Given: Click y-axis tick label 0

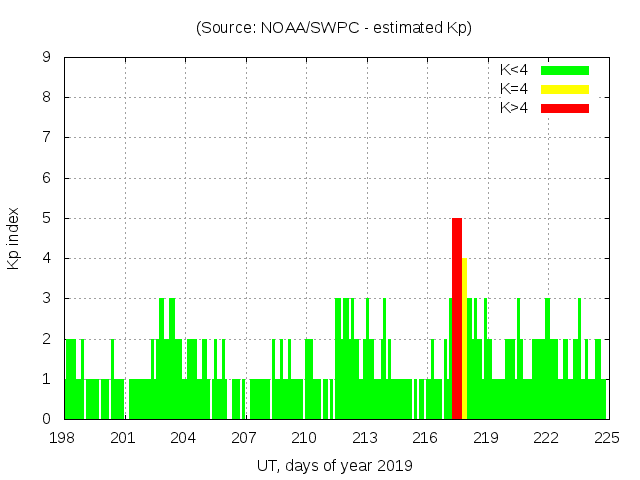Looking at the screenshot, I should click(x=46, y=419).
